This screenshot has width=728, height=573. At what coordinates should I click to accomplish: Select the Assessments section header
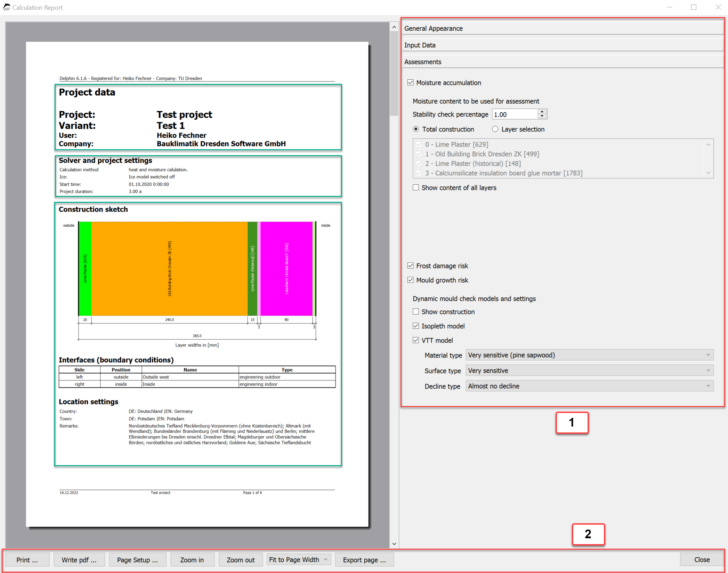click(x=563, y=62)
